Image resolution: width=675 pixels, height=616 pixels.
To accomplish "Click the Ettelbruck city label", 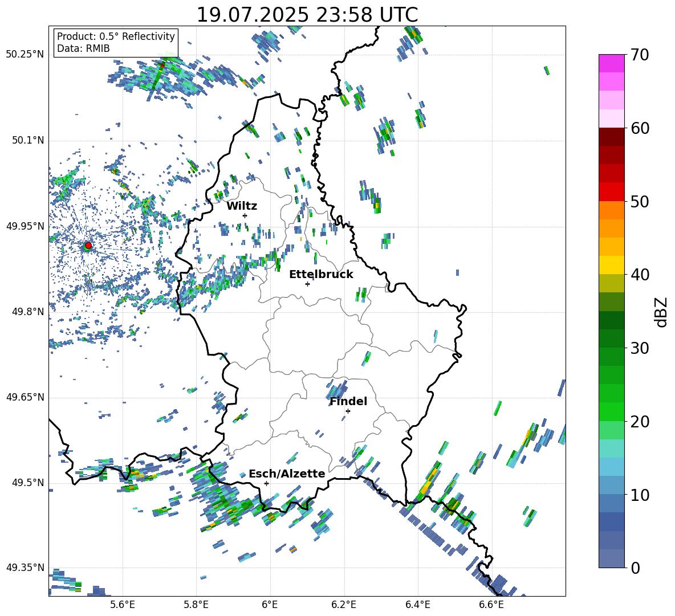I will (321, 275).
